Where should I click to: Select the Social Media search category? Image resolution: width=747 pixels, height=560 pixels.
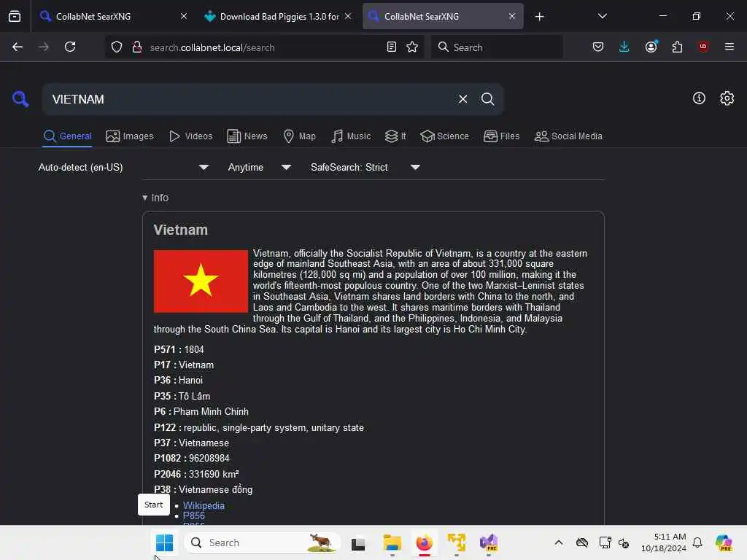tap(568, 136)
